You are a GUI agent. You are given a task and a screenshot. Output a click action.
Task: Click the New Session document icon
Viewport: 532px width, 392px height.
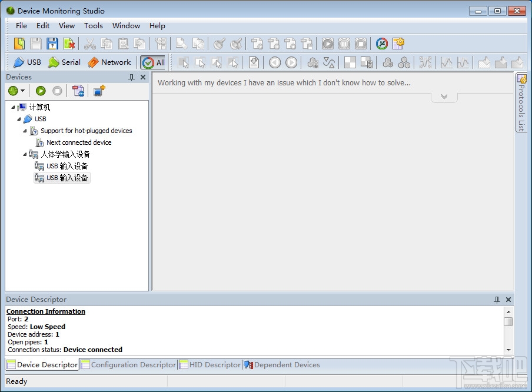pos(19,44)
